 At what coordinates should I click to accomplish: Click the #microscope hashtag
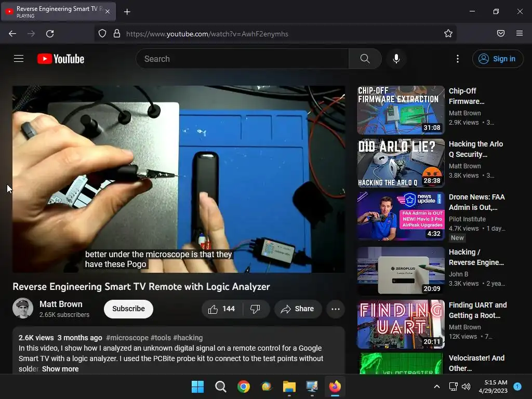pos(127,338)
